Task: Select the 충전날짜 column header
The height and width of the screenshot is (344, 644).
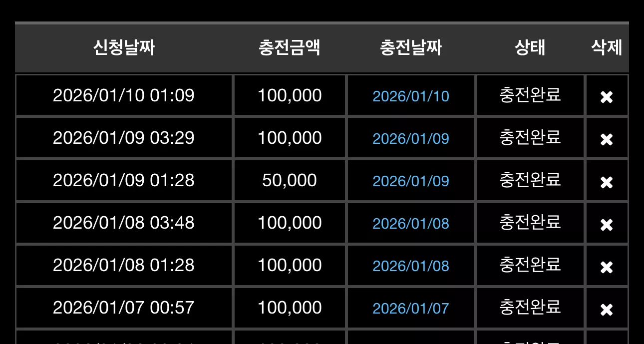Action: point(411,48)
